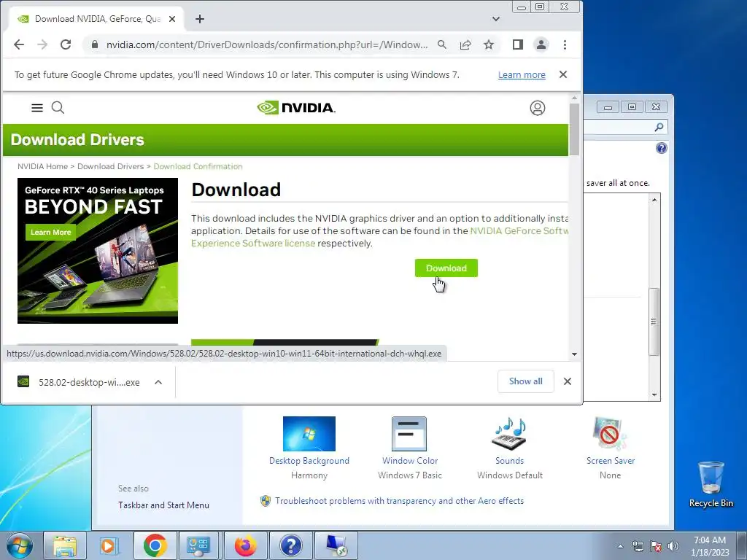The image size is (747, 560).
Task: Open Screen Saver in Personalization window
Action: click(611, 448)
